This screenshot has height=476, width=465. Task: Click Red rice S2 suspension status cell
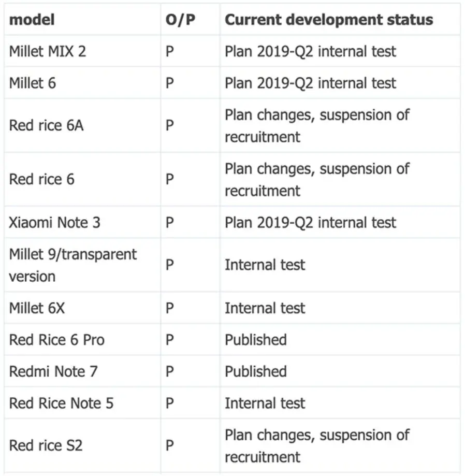(x=340, y=445)
